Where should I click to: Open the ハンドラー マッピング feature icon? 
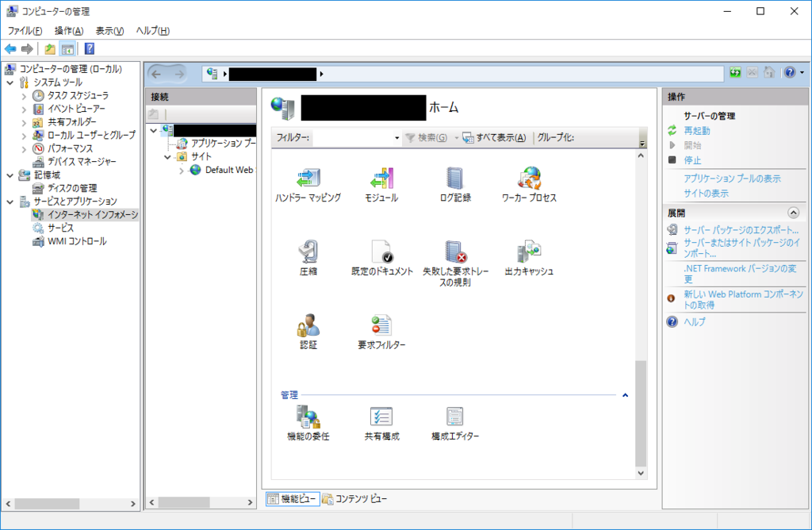(x=308, y=185)
